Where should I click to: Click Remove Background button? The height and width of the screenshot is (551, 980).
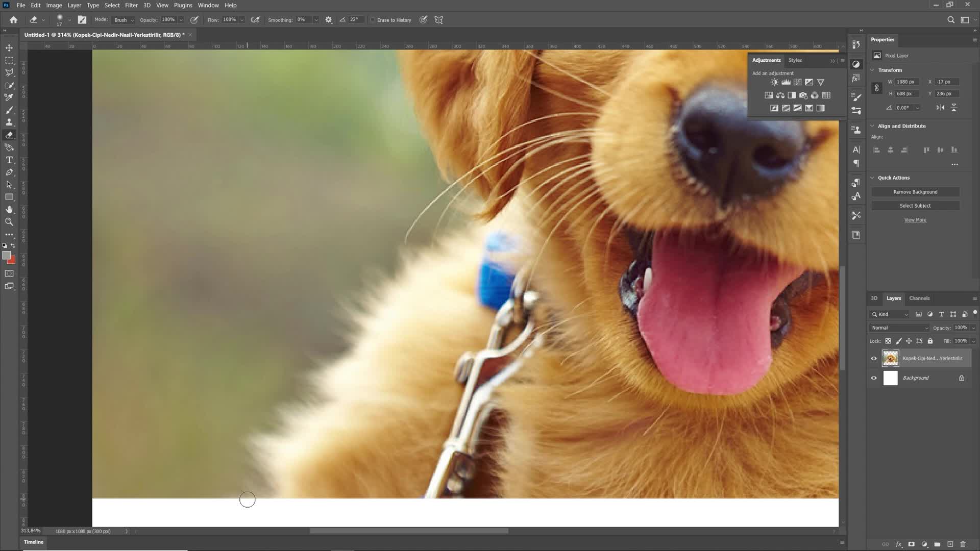pyautogui.click(x=915, y=192)
